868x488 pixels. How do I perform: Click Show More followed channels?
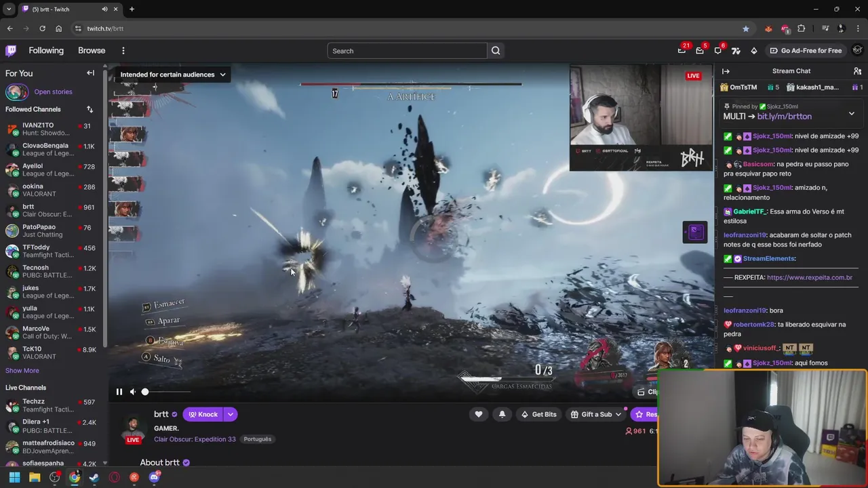point(22,371)
